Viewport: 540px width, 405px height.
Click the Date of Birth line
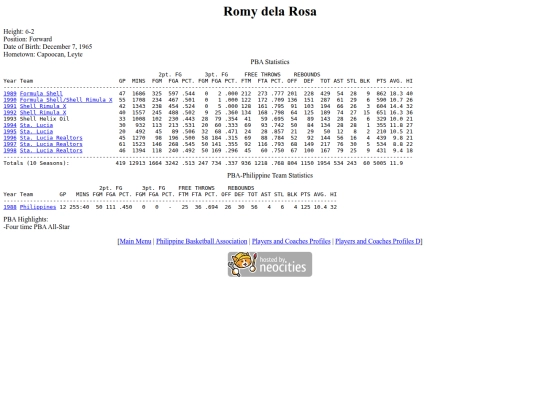click(x=48, y=46)
